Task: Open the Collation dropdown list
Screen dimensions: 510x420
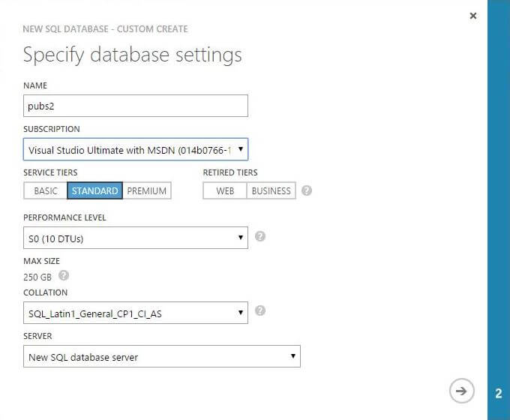Action: (135, 313)
